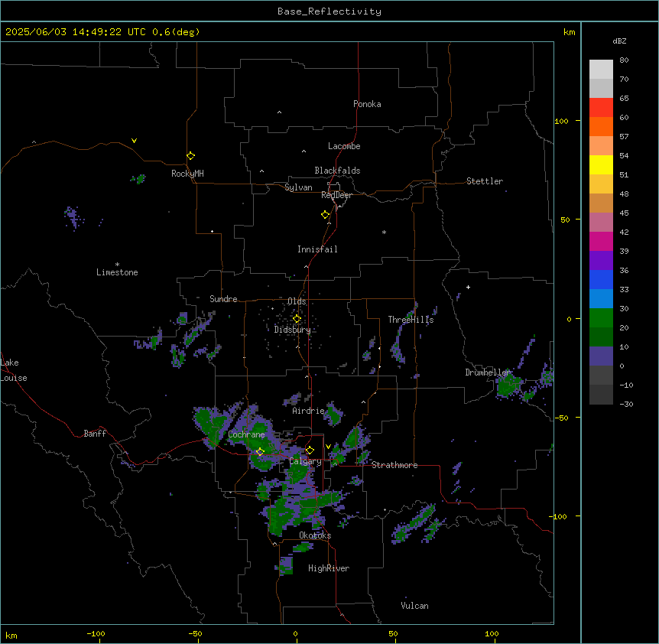Pick the dark green 10-20 dBZ swatch
The width and height of the screenshot is (659, 644).
(x=601, y=337)
